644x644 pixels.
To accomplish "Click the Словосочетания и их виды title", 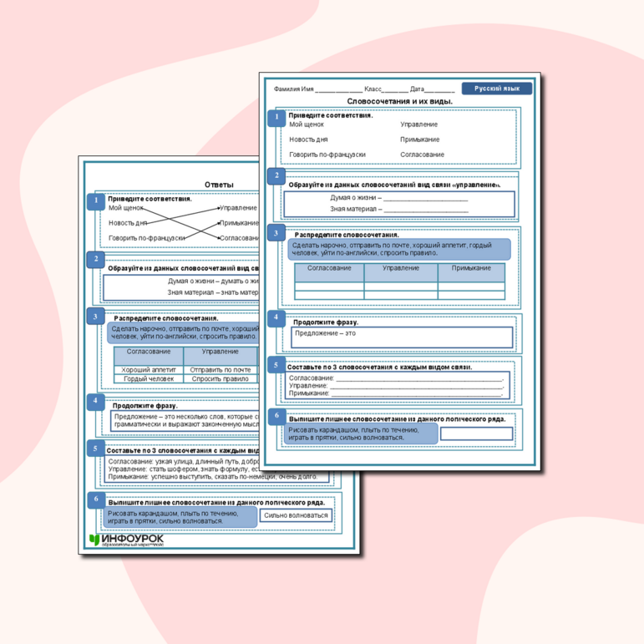I will pyautogui.click(x=399, y=101).
